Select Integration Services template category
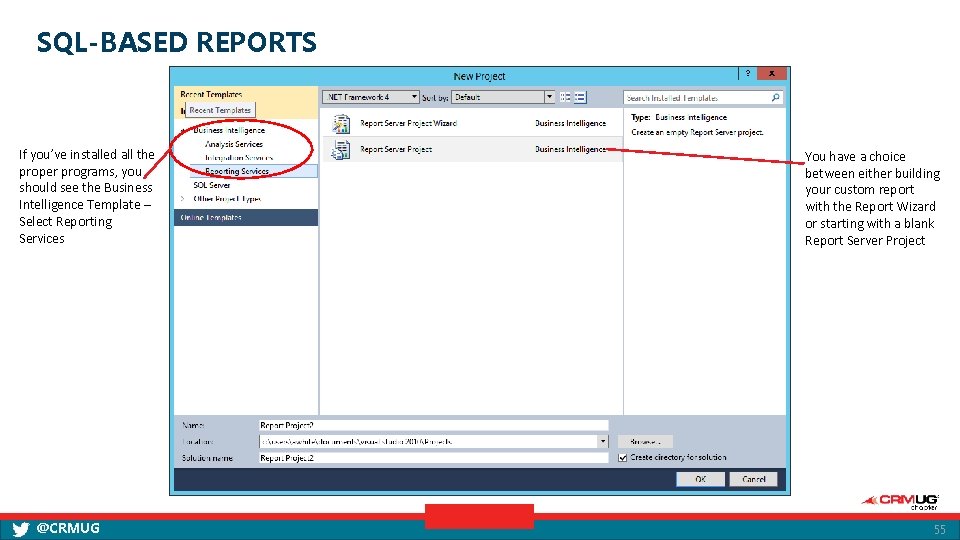This screenshot has width=960, height=540. tap(239, 158)
